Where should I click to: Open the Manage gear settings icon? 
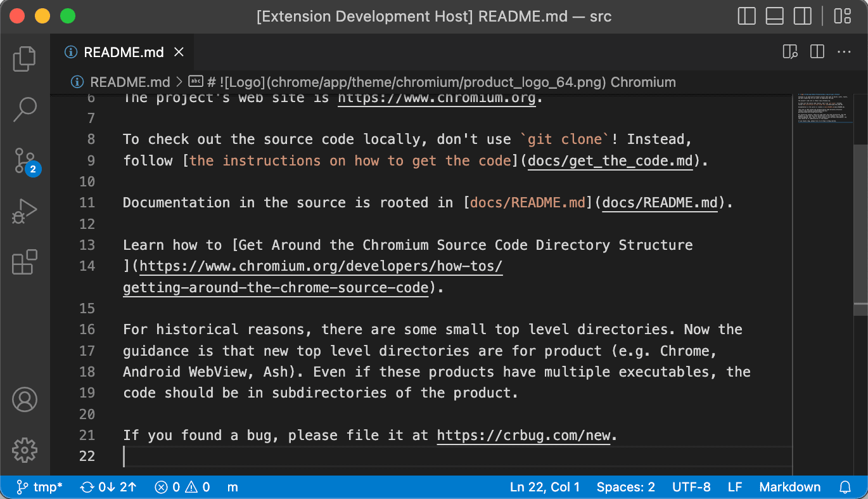click(x=25, y=450)
